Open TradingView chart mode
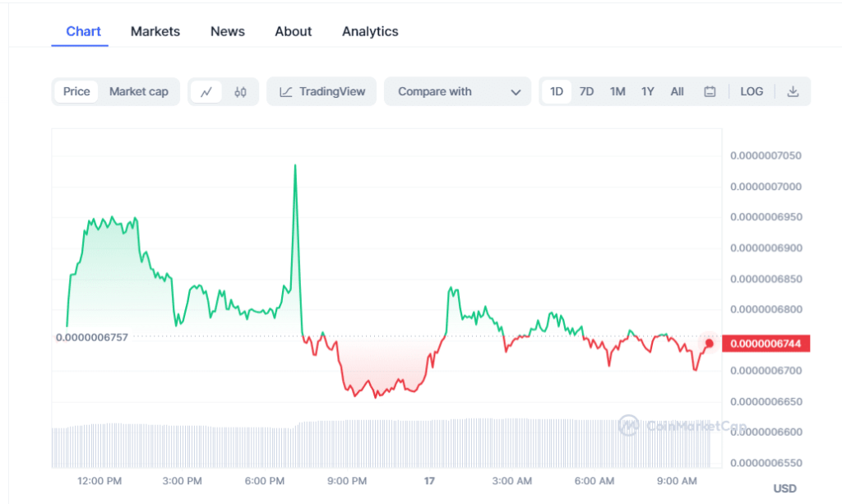Viewport: 842px width, 504px height. pyautogui.click(x=322, y=92)
